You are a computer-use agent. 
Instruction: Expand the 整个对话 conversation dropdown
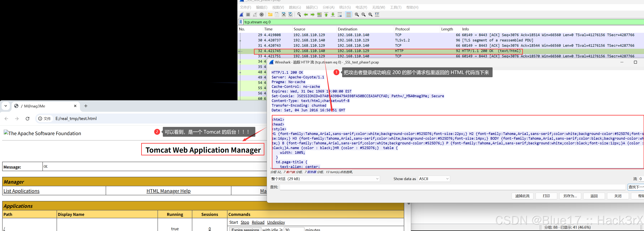(x=325, y=179)
